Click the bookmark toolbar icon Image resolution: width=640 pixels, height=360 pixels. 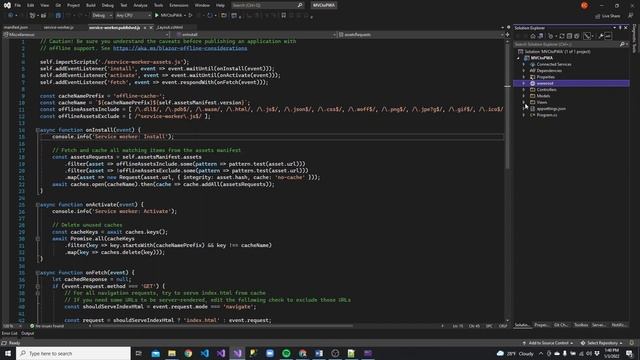pos(284,16)
